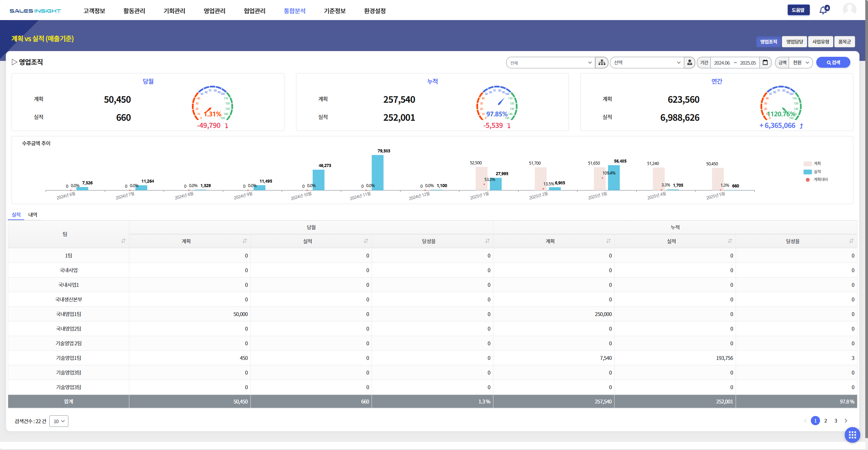Switch view to 사업유형

(x=821, y=41)
